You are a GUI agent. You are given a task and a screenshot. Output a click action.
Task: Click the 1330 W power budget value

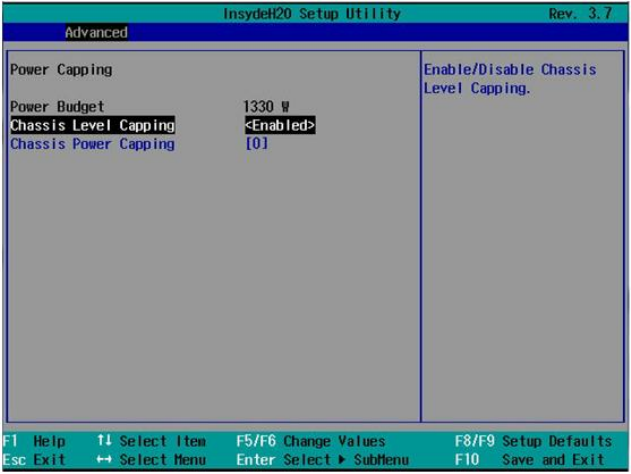click(266, 107)
